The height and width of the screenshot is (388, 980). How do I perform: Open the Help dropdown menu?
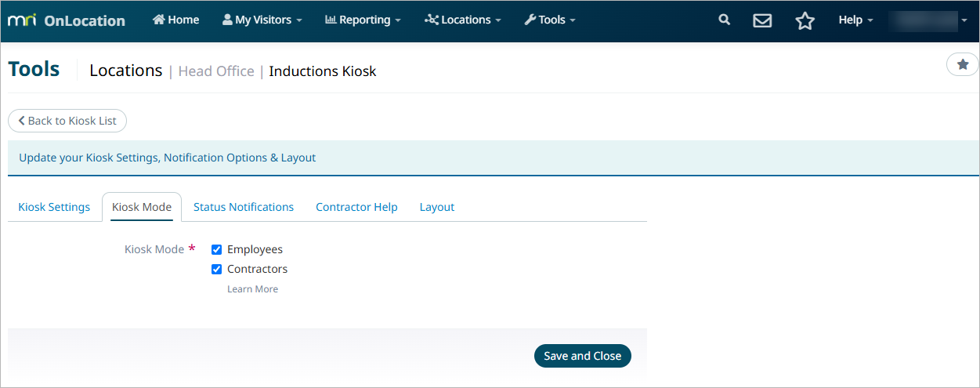click(x=855, y=20)
